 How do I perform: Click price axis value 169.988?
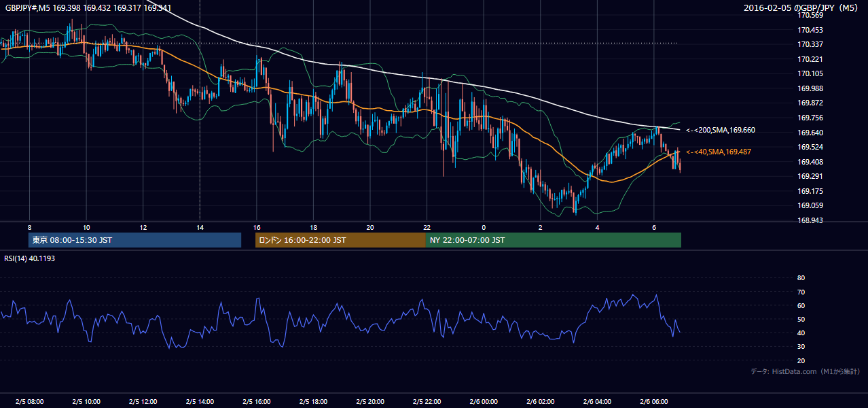(x=810, y=88)
